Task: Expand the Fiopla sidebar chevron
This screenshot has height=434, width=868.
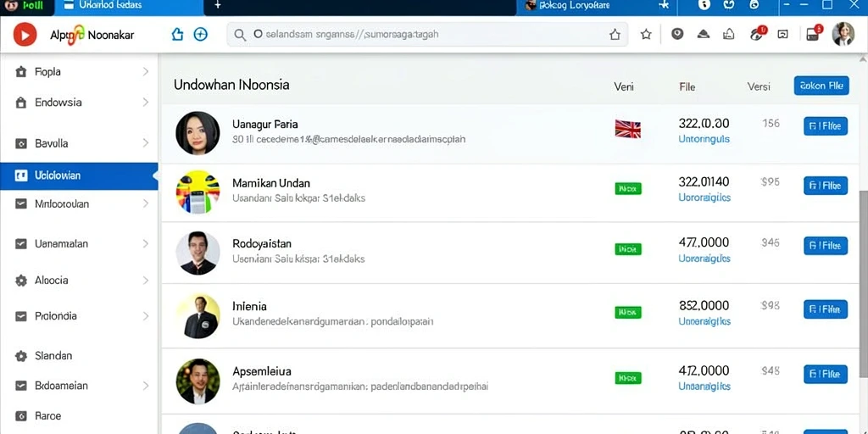Action: (x=146, y=72)
